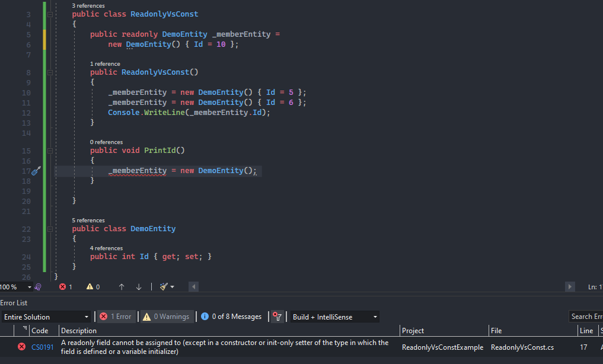603x364 pixels.
Task: Open the 100% zoom level selector
Action: click(x=16, y=286)
